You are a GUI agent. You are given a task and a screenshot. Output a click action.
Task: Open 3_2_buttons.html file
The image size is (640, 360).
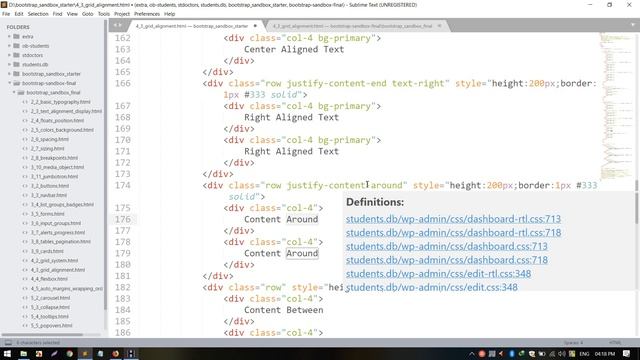click(50, 186)
